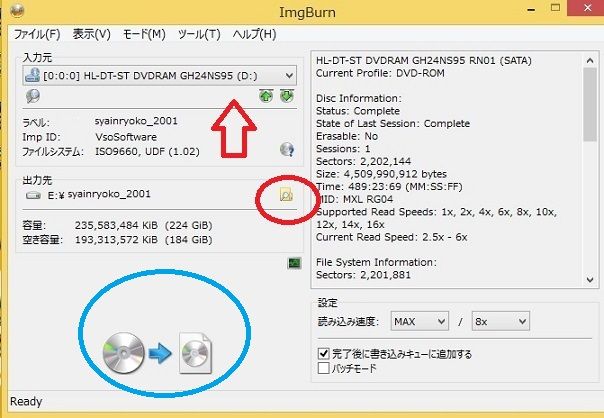
Task: Click the capacity value 235,583,484 KiB
Action: click(116, 225)
